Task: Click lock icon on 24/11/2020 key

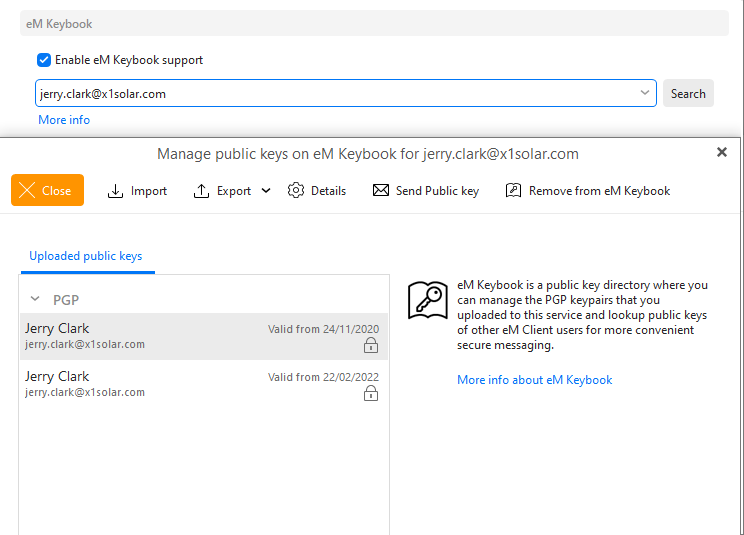Action: [371, 345]
